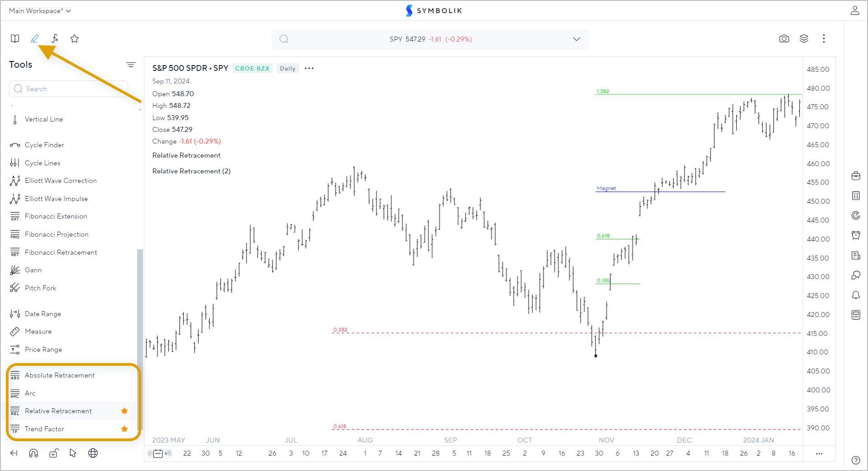Viewport: 868px width, 471px height.
Task: Unfavorite Trend Factor via its orange star
Action: [x=125, y=429]
